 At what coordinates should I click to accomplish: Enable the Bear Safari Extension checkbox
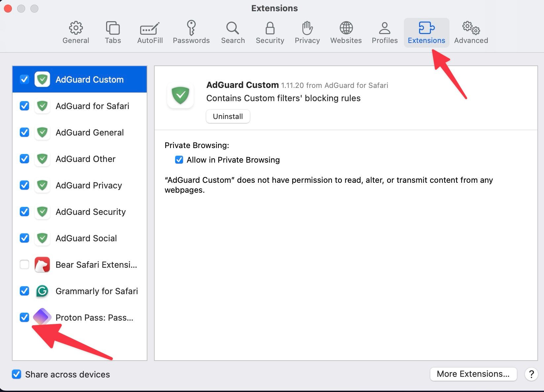pos(24,264)
